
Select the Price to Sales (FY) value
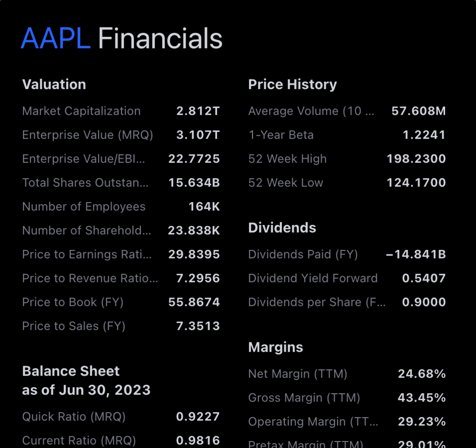(198, 326)
